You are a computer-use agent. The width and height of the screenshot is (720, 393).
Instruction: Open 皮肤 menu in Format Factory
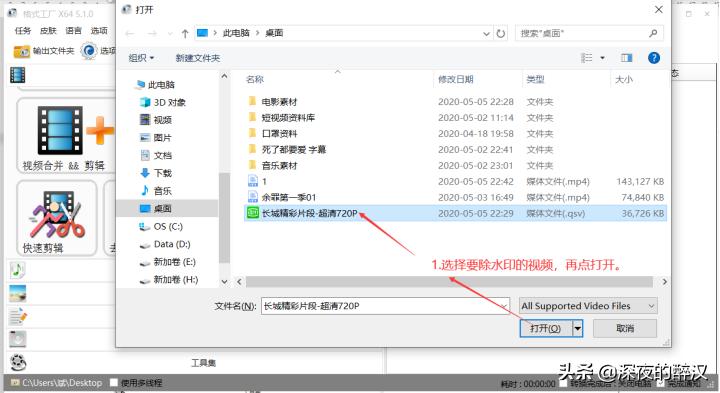coord(48,31)
